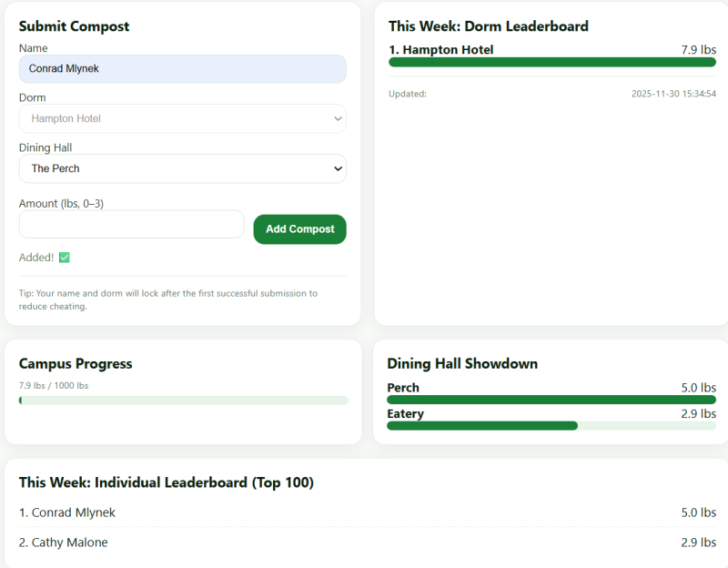Click the tip text about name locking
The width and height of the screenshot is (728, 568).
coord(168,299)
